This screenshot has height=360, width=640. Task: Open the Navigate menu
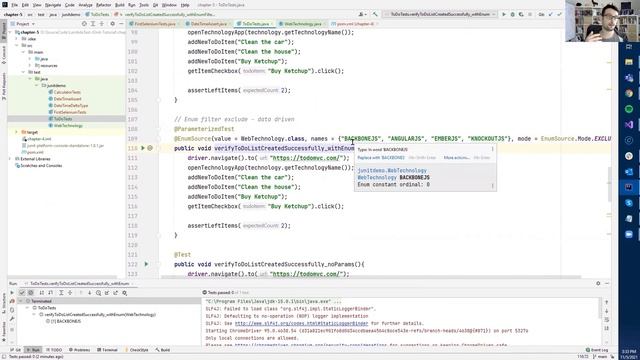tap(53, 5)
